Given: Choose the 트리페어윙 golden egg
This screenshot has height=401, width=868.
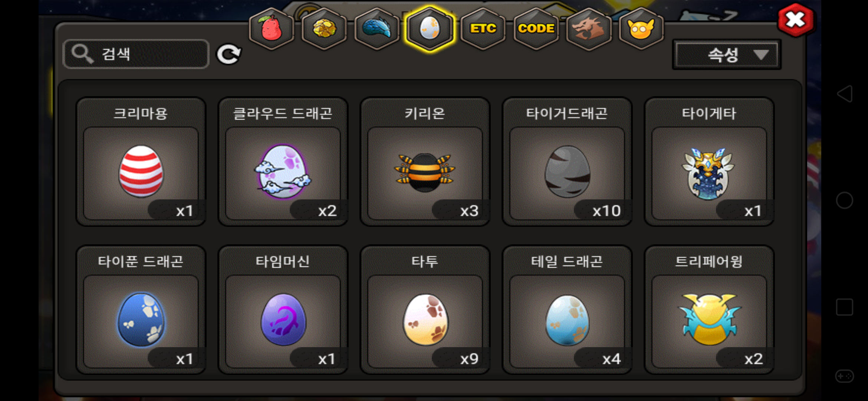Looking at the screenshot, I should click(x=709, y=310).
